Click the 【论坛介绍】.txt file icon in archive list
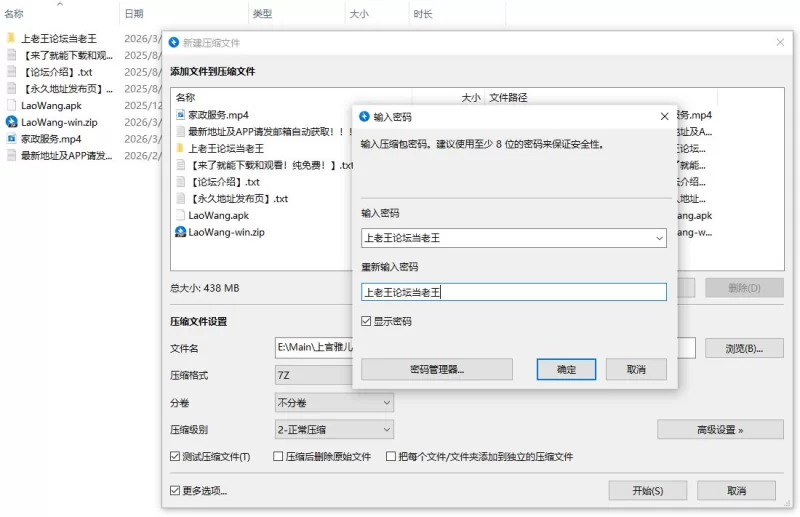 [x=180, y=182]
